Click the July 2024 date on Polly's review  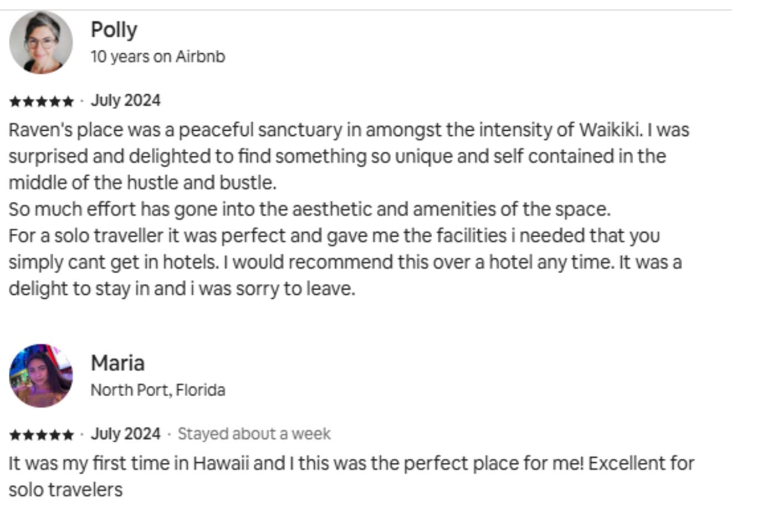[x=126, y=101]
